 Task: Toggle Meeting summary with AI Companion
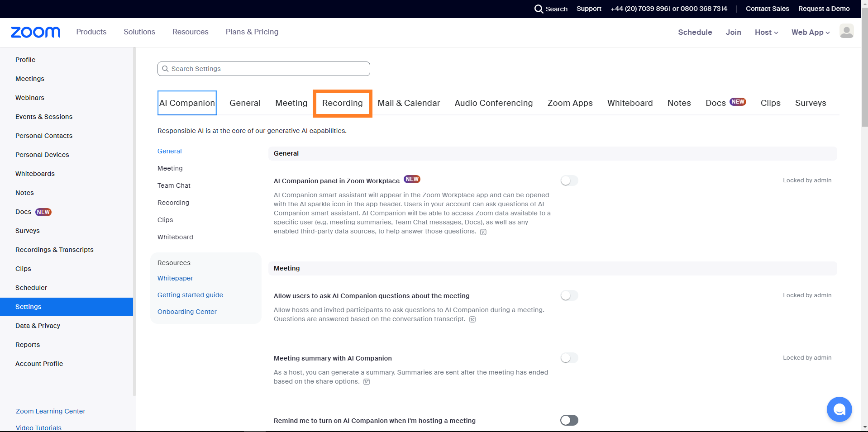tap(569, 358)
